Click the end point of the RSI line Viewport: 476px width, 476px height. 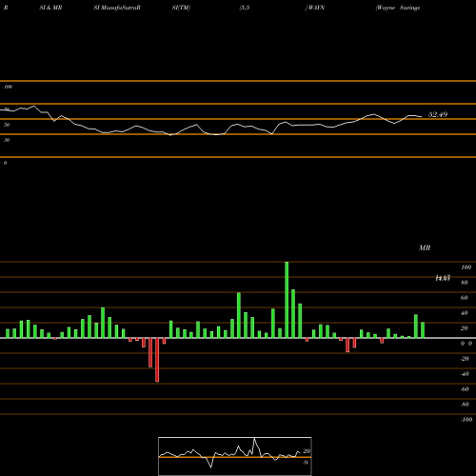422,117
